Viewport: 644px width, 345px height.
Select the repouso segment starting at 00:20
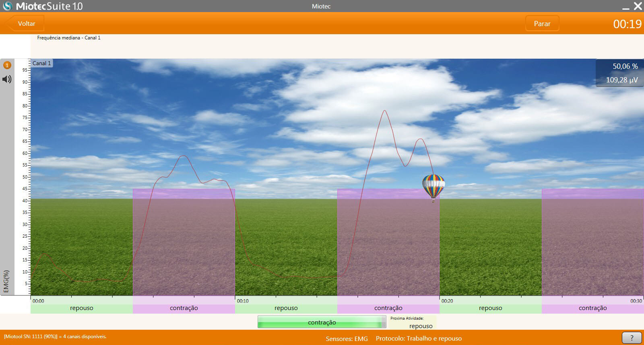tap(491, 308)
